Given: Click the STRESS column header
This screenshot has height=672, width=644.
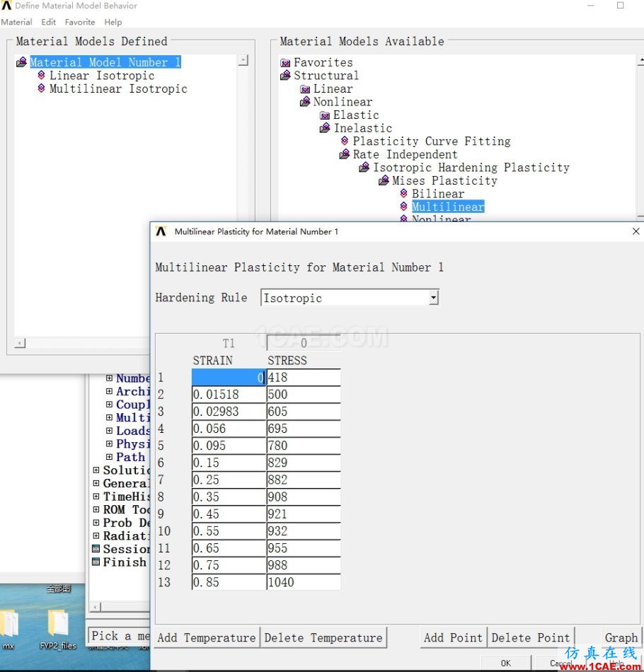Looking at the screenshot, I should [x=287, y=361].
